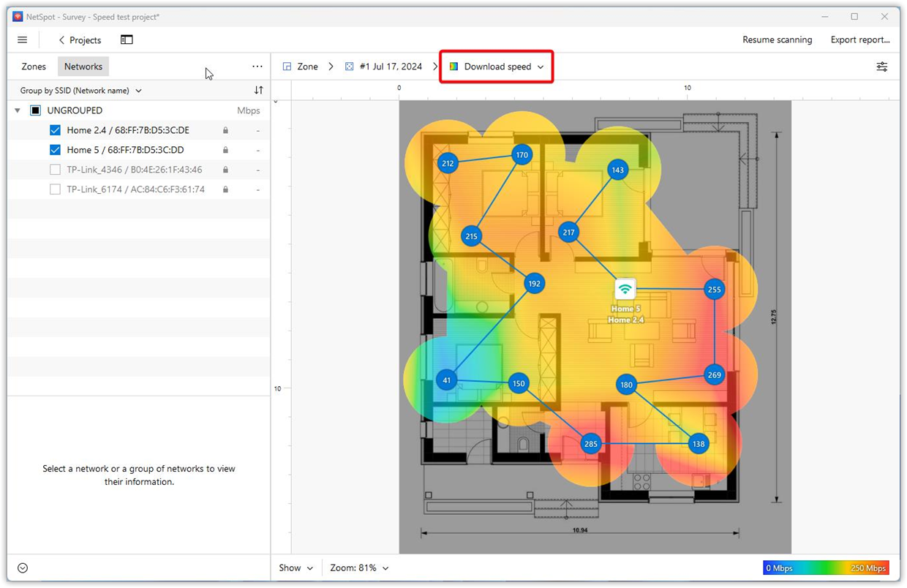This screenshot has width=907, height=588.
Task: Select the Home 5 access point icon on the heatmap
Action: (625, 289)
